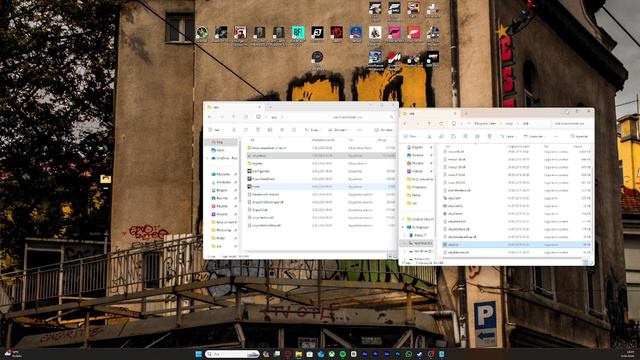
Task: Open the weather widget on the taskbar
Action: pyautogui.click(x=12, y=353)
